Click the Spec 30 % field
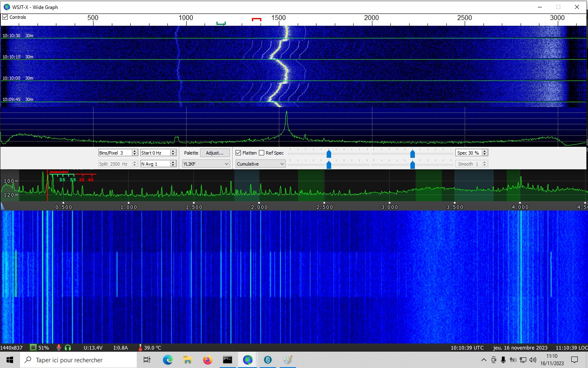This screenshot has height=368, width=588. click(469, 153)
